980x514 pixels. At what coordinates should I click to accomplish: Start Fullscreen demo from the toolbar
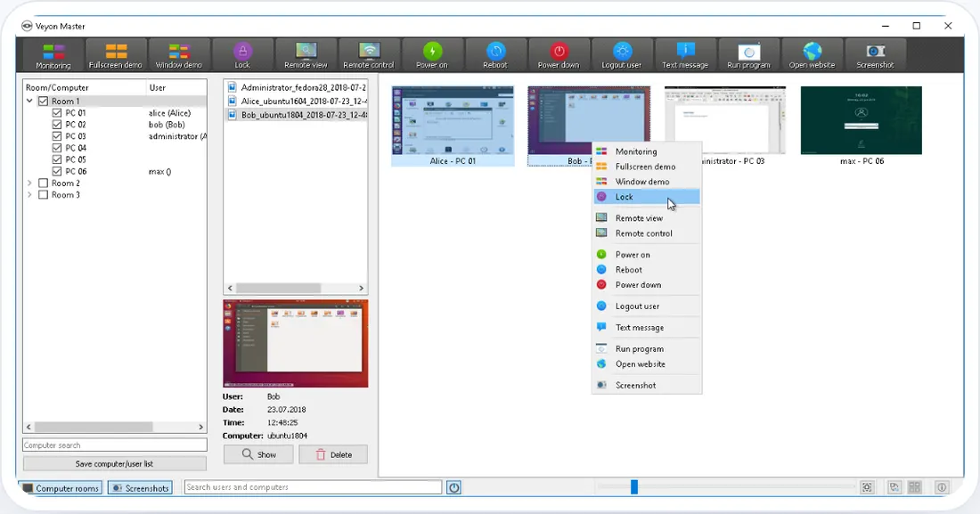tap(116, 55)
